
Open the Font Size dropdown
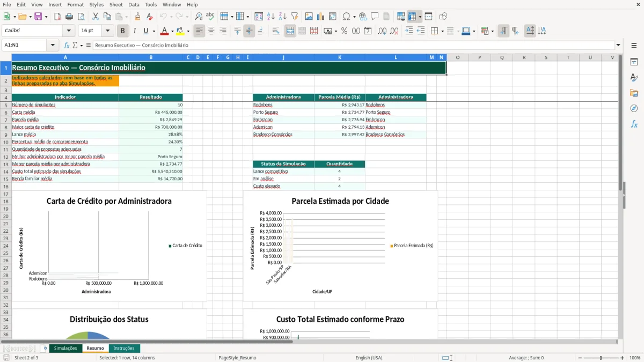[107, 31]
